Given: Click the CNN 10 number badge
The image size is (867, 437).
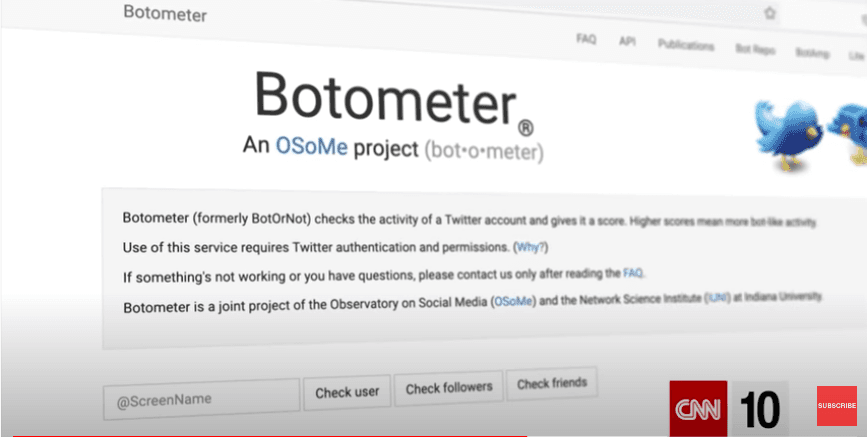Looking at the screenshot, I should click(x=760, y=409).
